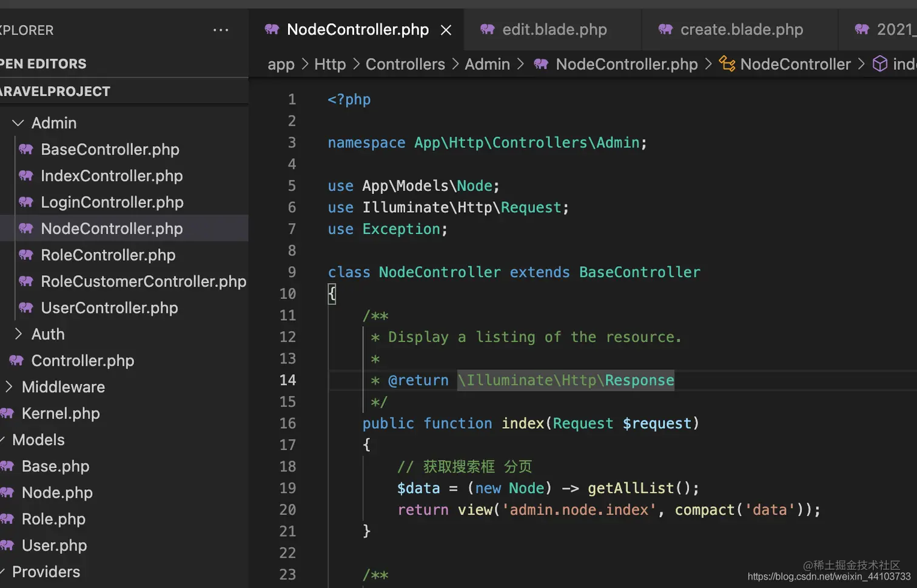Click the Controllers breadcrumb segment
The image size is (917, 588).
click(x=405, y=64)
